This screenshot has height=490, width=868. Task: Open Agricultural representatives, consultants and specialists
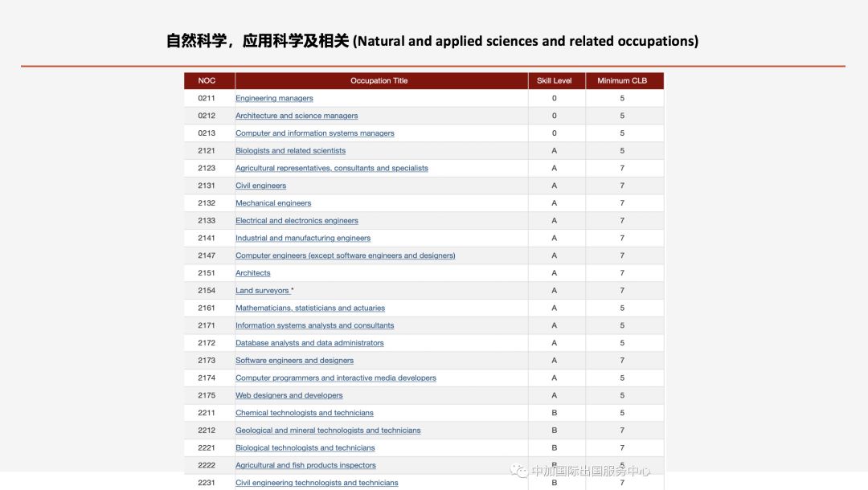[331, 169]
